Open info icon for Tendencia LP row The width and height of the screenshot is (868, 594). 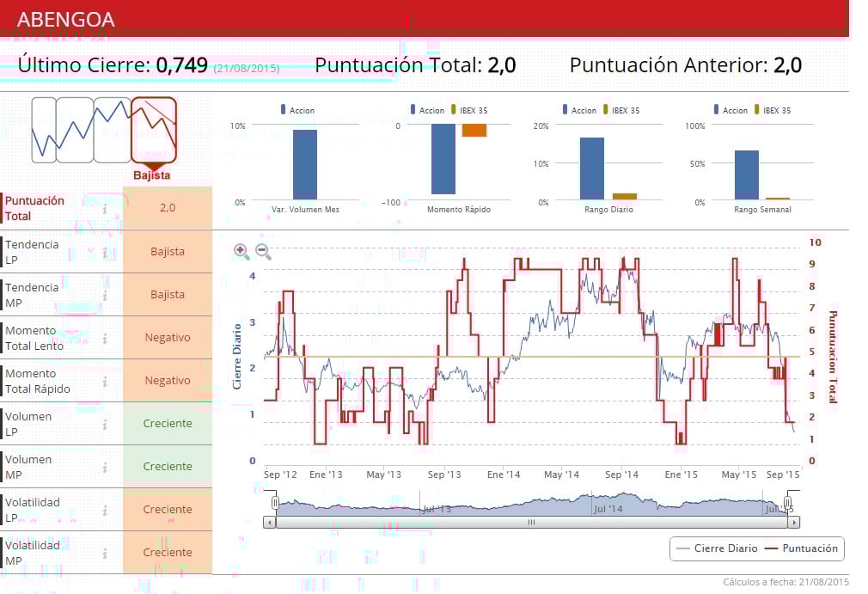[x=105, y=252]
